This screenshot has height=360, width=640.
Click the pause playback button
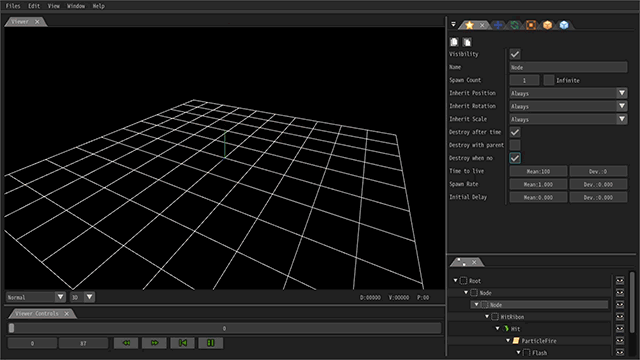point(211,343)
